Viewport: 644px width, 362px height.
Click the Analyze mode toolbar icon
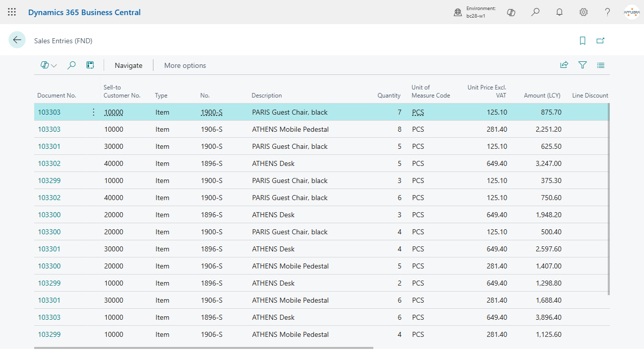point(90,65)
